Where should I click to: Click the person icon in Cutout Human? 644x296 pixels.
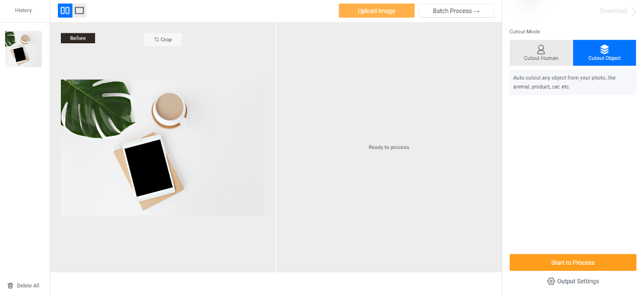click(541, 49)
